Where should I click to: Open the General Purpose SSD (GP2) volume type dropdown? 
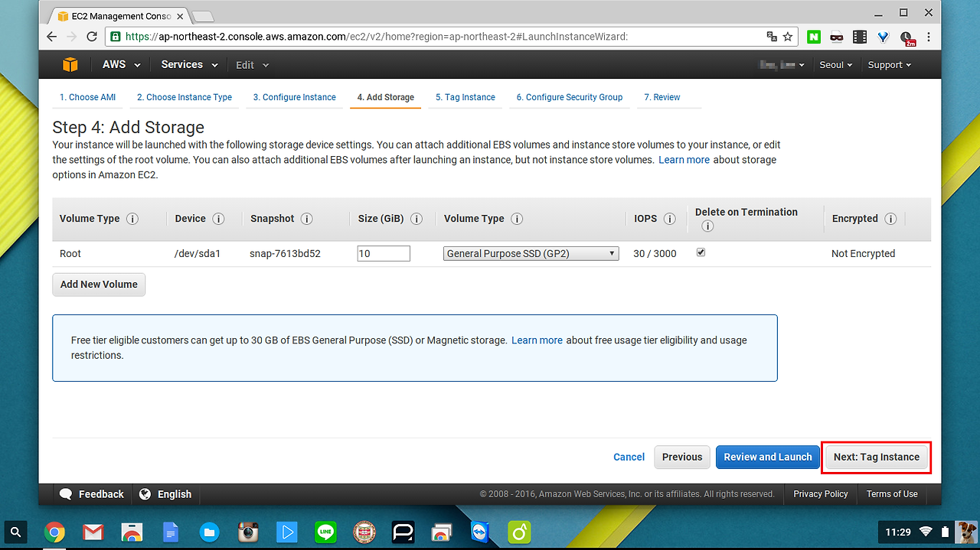(531, 253)
